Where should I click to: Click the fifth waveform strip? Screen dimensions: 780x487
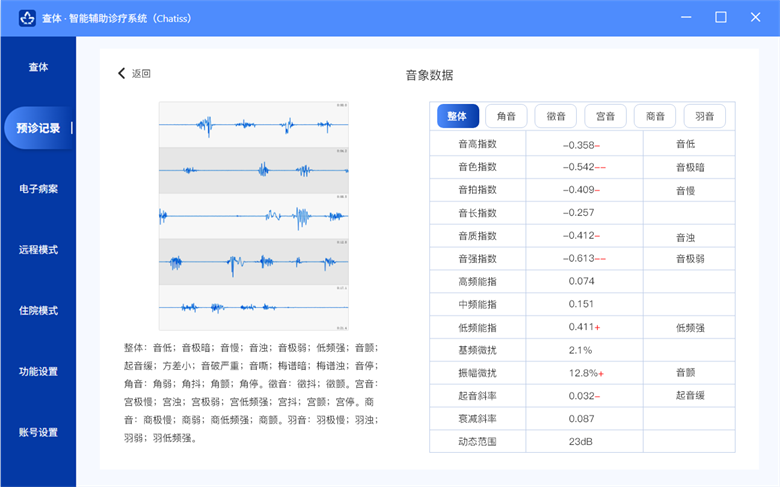coord(254,307)
